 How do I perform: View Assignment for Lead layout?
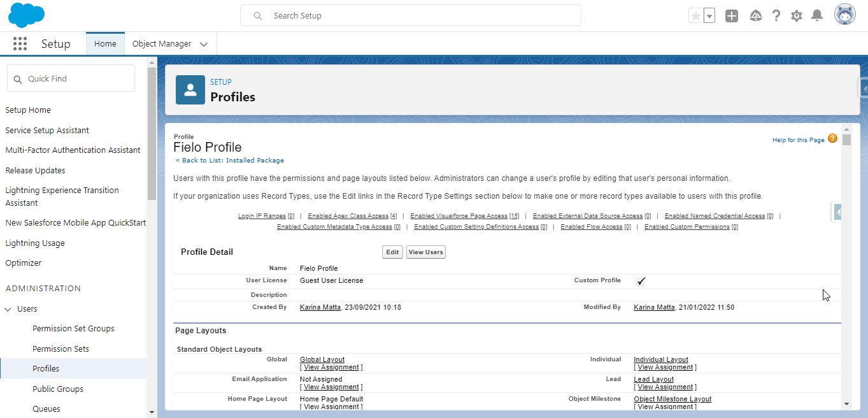pos(665,387)
